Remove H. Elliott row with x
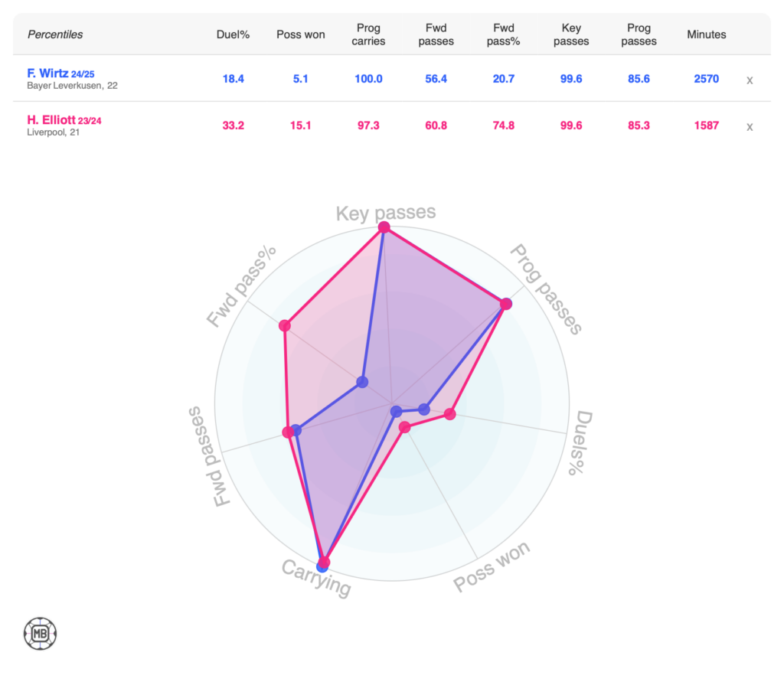 [750, 127]
